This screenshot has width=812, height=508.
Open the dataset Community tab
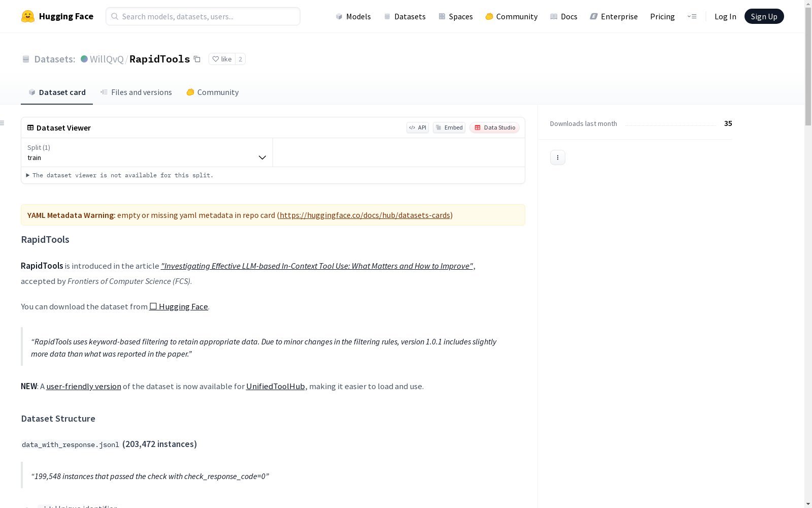coord(212,92)
